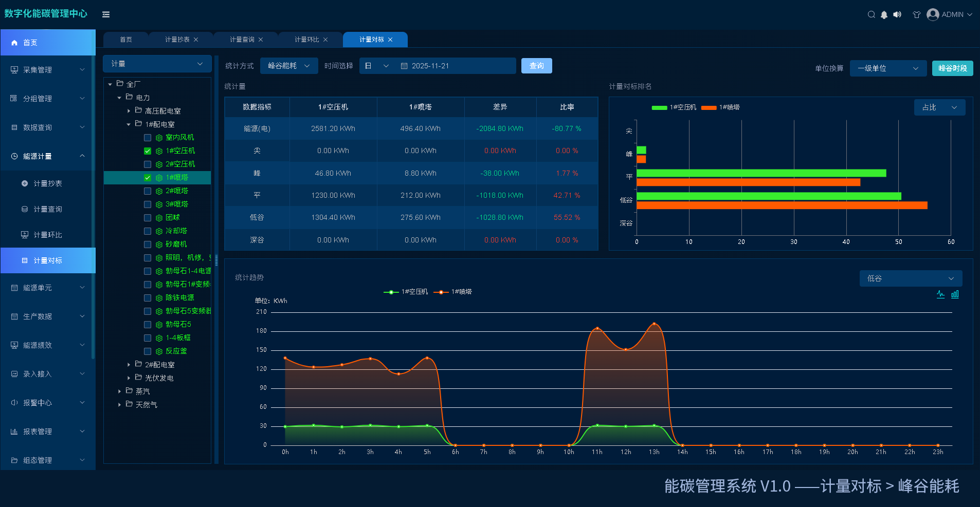Image resolution: width=980 pixels, height=507 pixels.
Task: Toggle the green 1#空压机 legend swatch
Action: pyautogui.click(x=659, y=107)
